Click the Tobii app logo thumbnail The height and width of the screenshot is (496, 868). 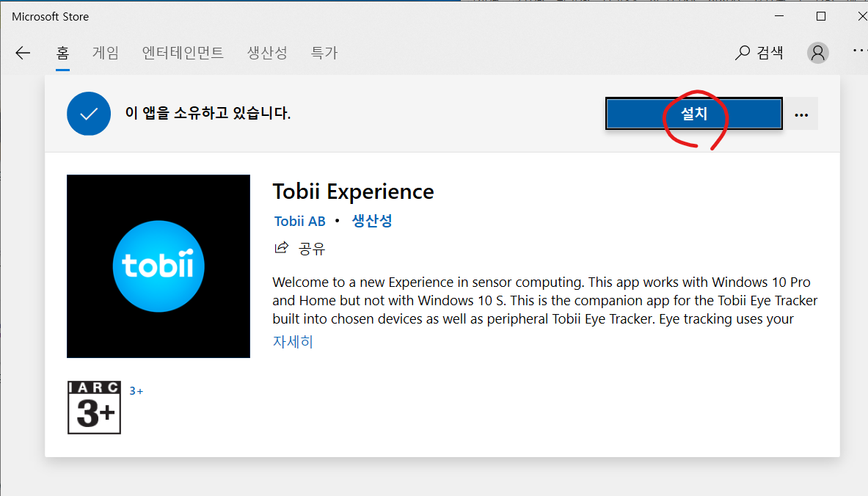(158, 266)
